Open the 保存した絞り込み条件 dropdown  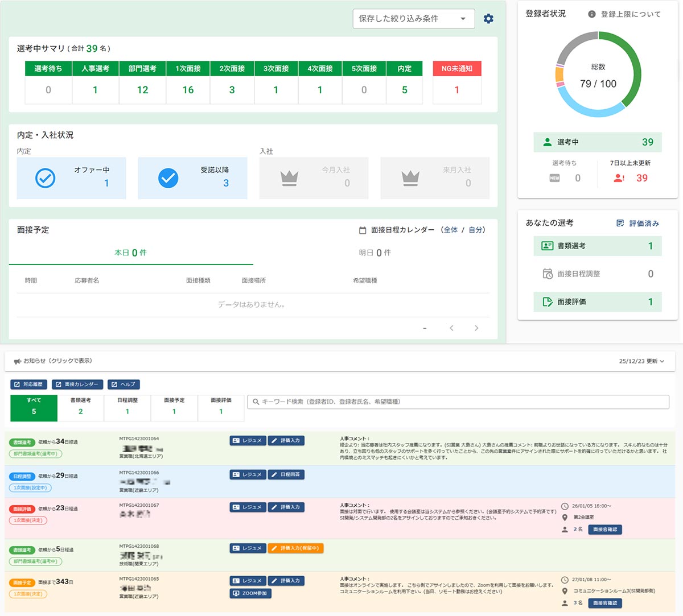(x=414, y=18)
